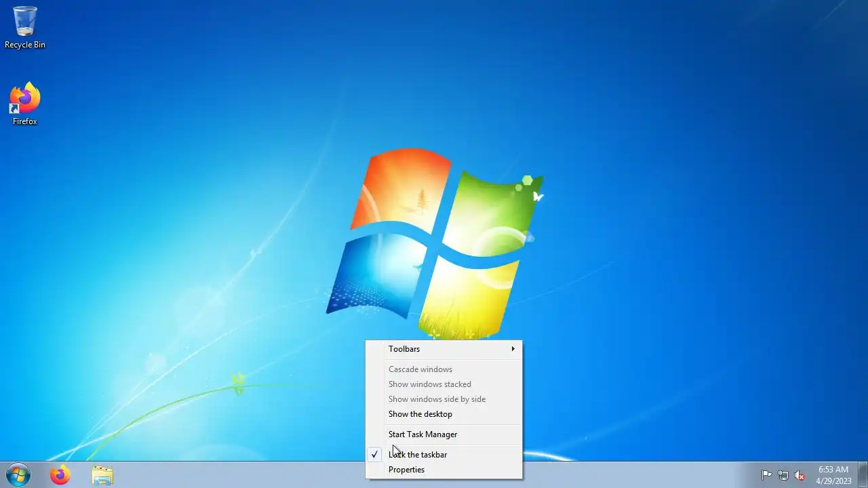The width and height of the screenshot is (868, 488).
Task: Toggle Lock the taskbar option
Action: point(444,455)
